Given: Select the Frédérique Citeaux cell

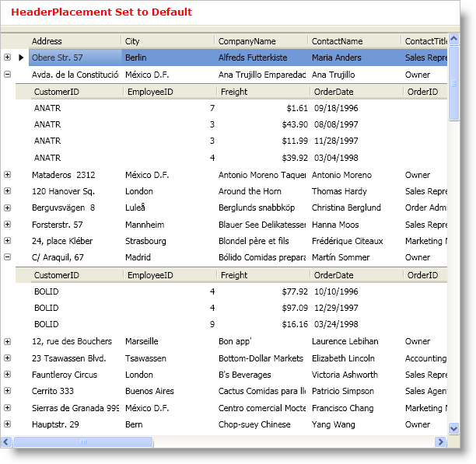Looking at the screenshot, I should pos(354,241).
